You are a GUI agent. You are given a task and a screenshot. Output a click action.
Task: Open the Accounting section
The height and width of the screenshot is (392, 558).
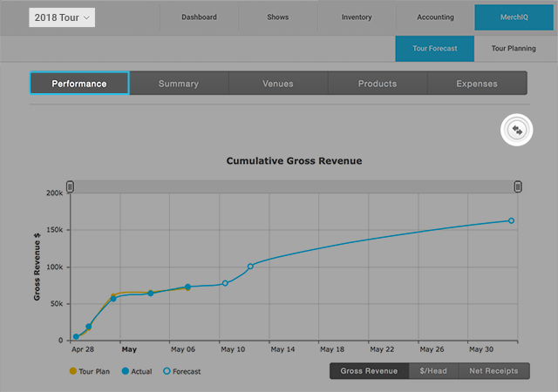pos(434,17)
